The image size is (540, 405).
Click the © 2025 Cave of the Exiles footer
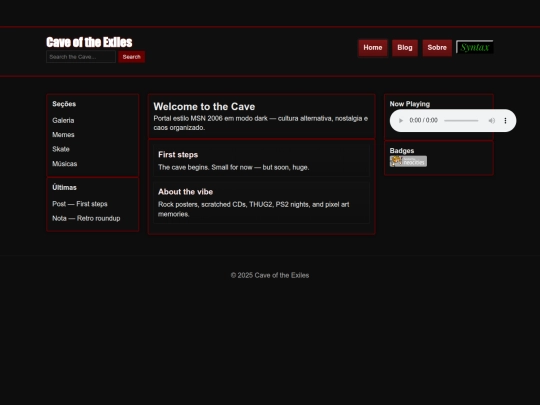click(270, 275)
